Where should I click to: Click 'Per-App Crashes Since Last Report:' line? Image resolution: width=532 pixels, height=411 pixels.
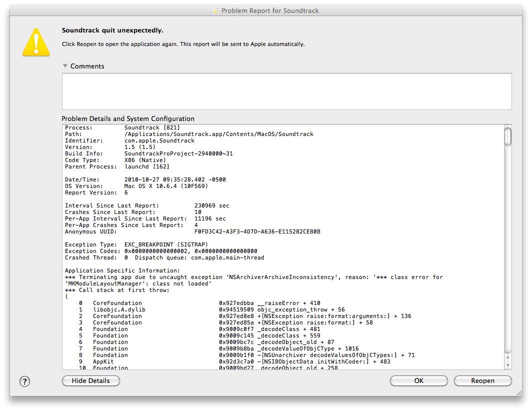point(131,225)
